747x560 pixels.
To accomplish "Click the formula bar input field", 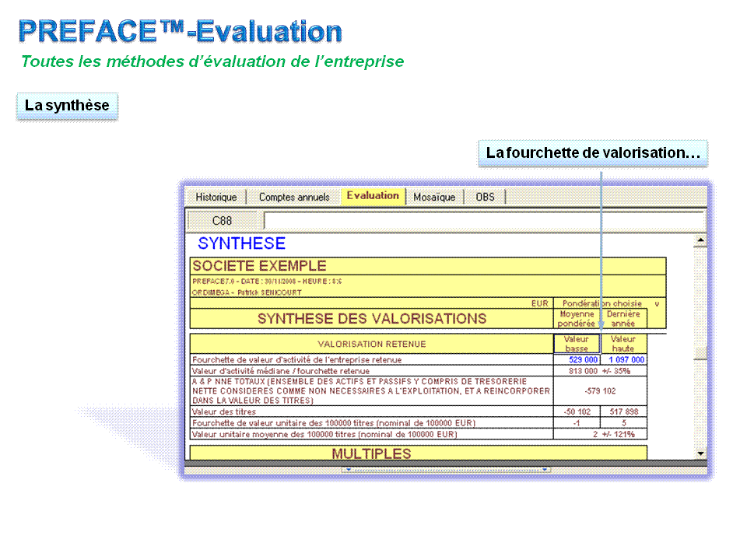I will click(483, 220).
